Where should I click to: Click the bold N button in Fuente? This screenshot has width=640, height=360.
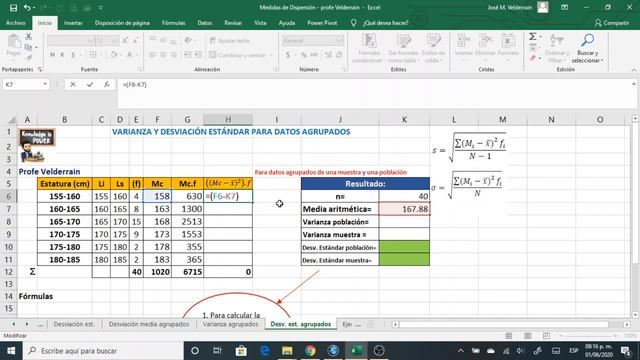point(52,55)
